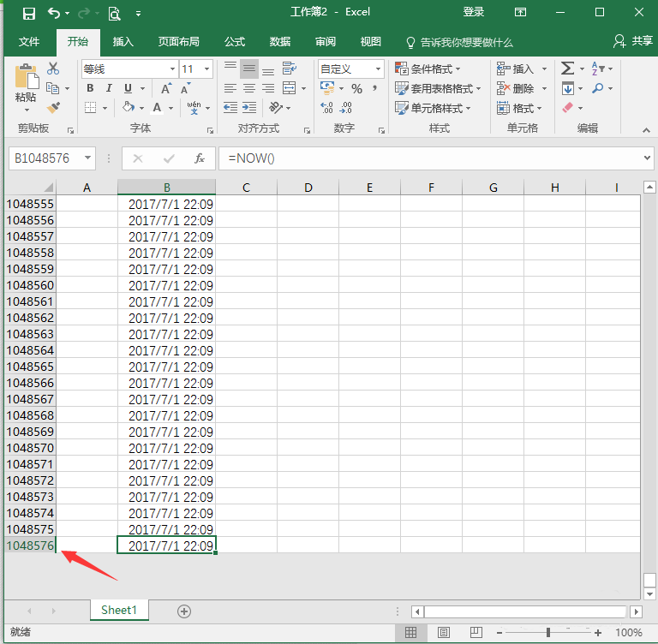
Task: Cut selection with the scissors icon
Action: (x=53, y=69)
